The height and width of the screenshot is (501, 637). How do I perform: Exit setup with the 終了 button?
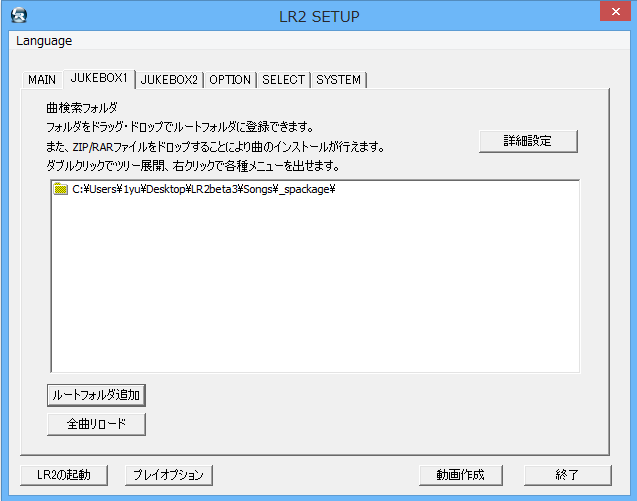click(x=568, y=475)
